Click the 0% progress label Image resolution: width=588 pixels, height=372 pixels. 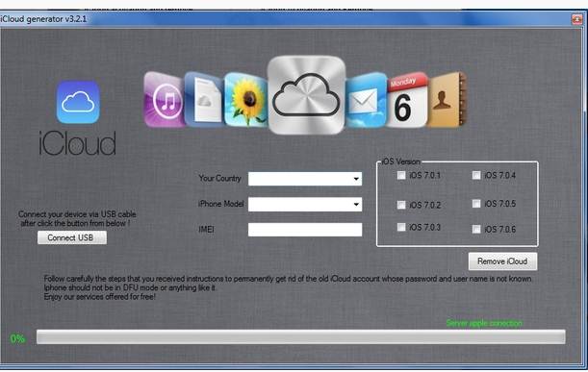coord(17,339)
